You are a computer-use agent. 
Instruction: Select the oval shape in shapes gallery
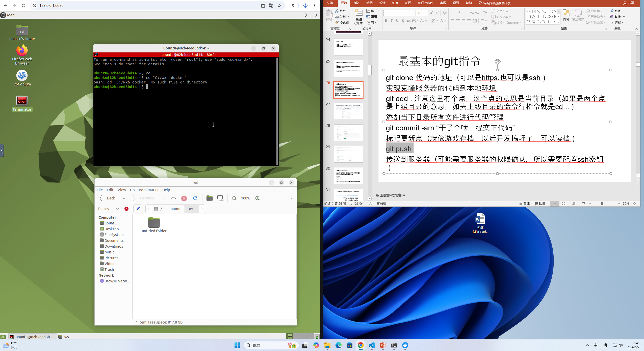point(554,12)
